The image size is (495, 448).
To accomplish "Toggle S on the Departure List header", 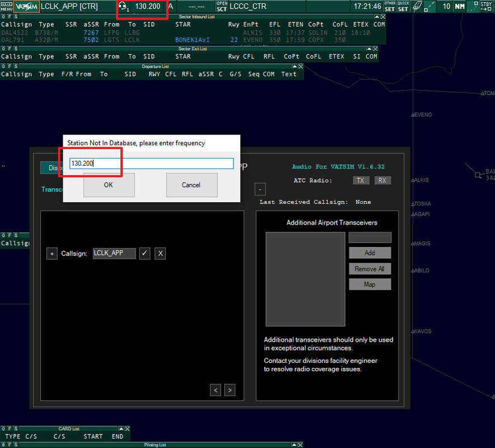I will point(16,66).
